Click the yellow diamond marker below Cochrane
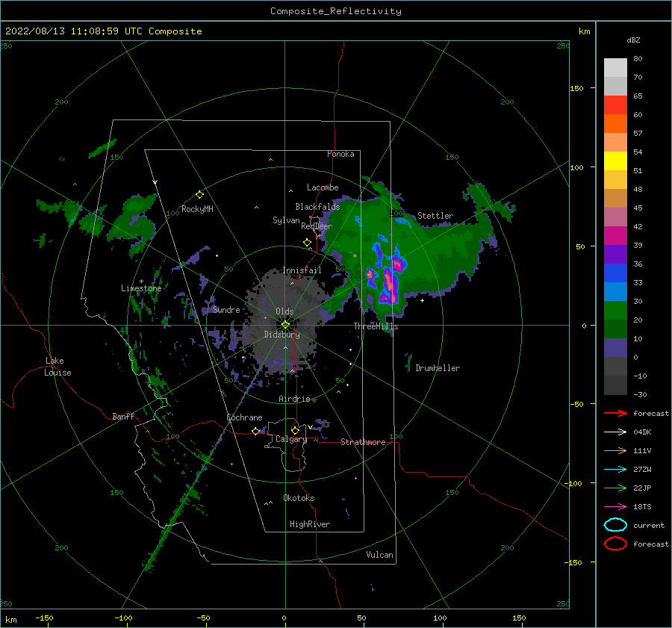 click(256, 431)
